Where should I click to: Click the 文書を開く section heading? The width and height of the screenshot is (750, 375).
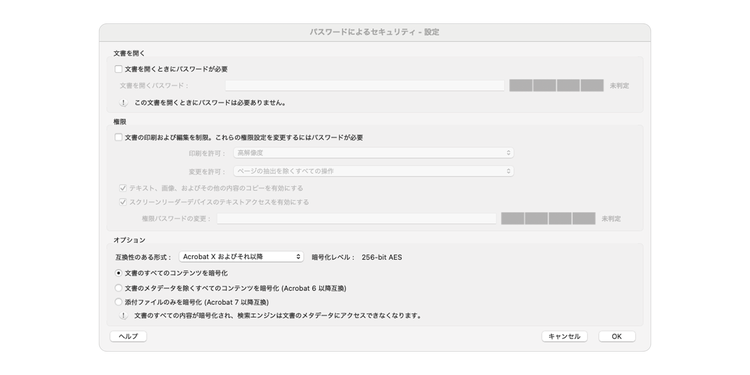[129, 53]
